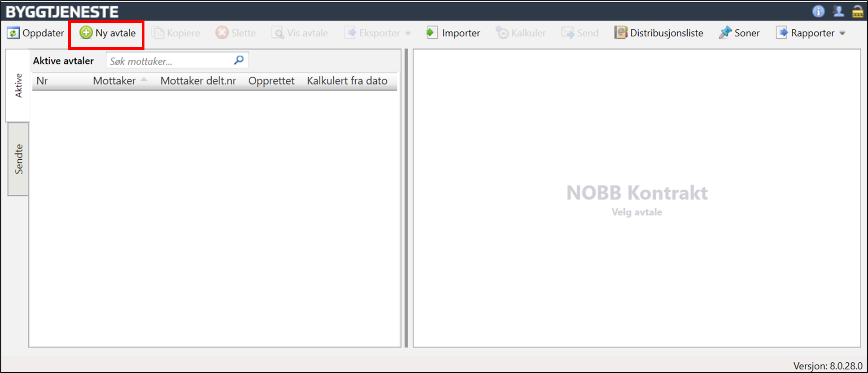Image resolution: width=868 pixels, height=373 pixels.
Task: Create a new agreement with Ny avtale
Action: [x=107, y=33]
